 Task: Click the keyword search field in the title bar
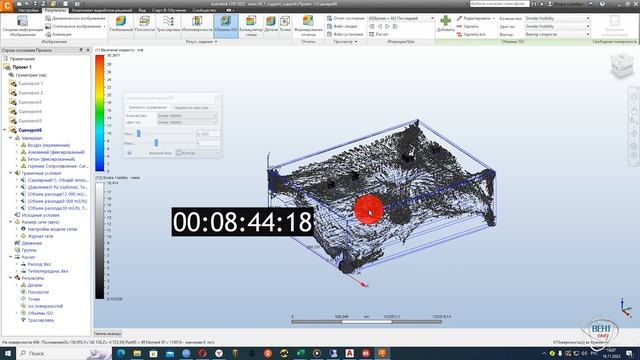[x=499, y=4]
